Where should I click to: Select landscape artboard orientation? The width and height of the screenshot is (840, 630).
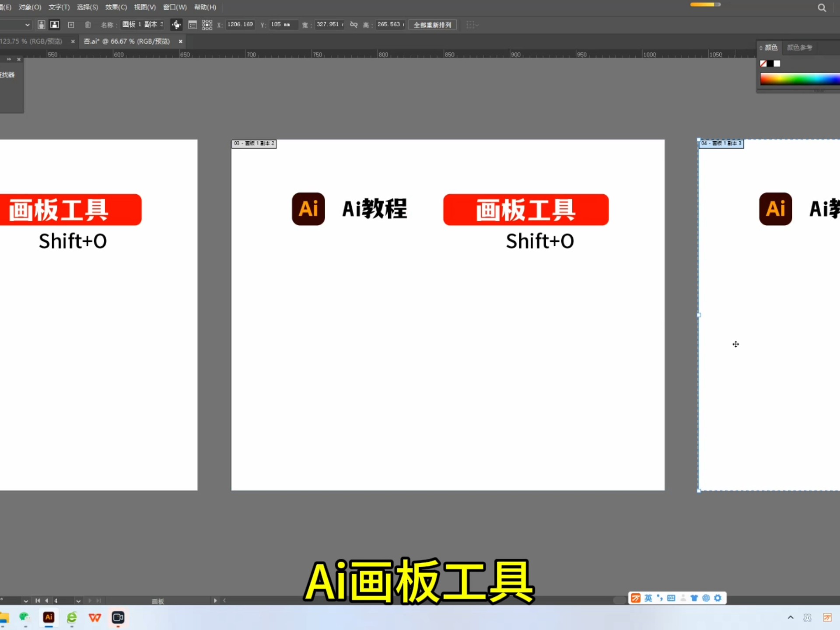point(54,25)
